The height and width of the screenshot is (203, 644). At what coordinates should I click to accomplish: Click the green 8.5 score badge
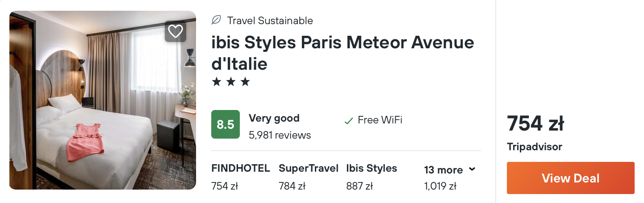click(225, 124)
